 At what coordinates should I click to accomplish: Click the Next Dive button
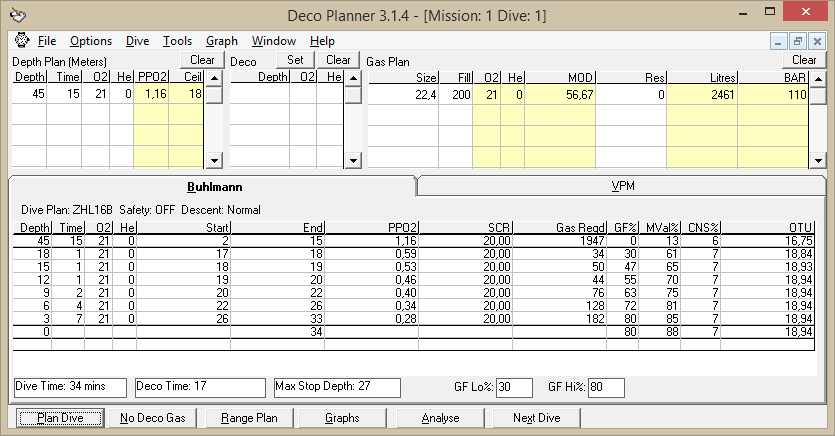pos(537,418)
